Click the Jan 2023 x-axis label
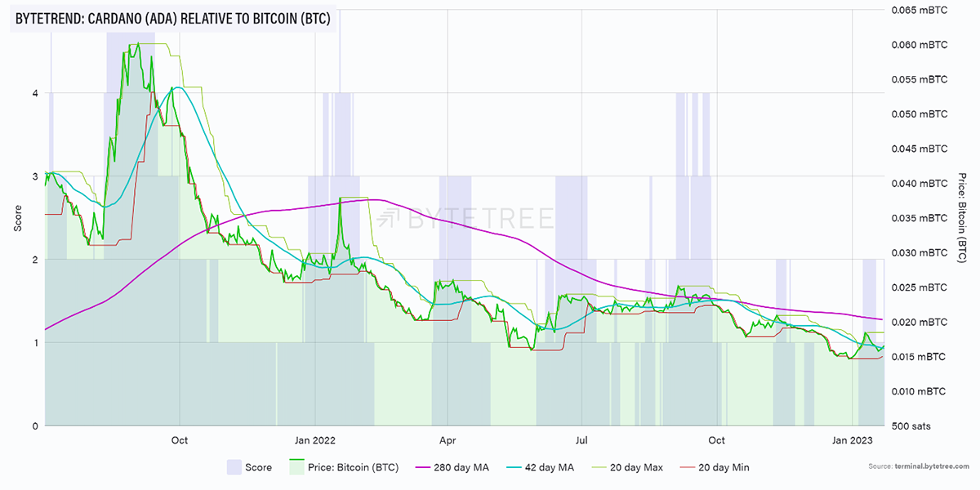This screenshot has width=980, height=490. [853, 441]
